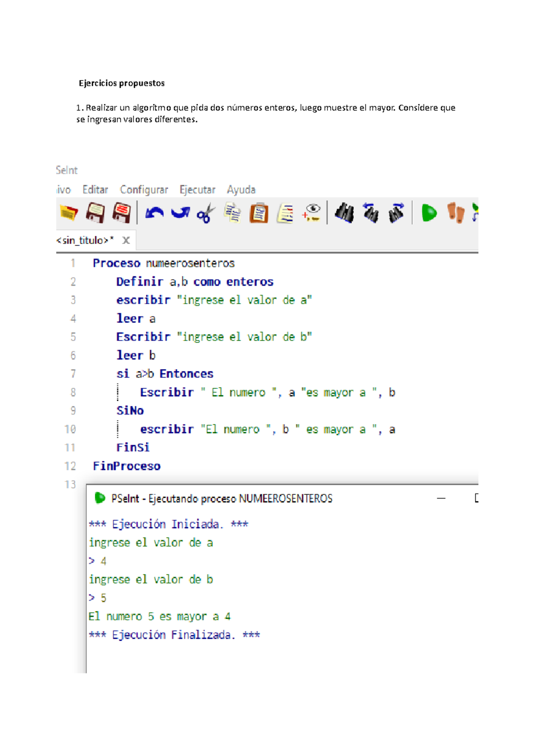This screenshot has height=756, width=534.
Task: Redo with the blue forward arrow
Action: (x=180, y=213)
